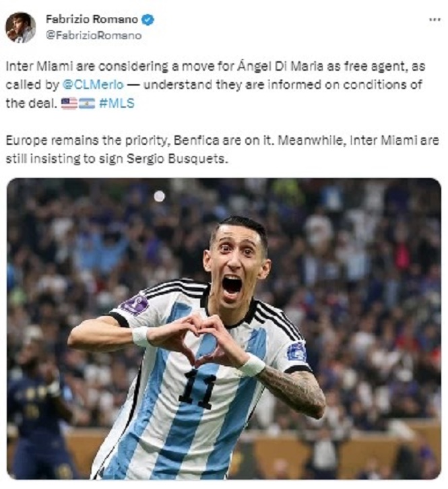Click the blue verified badge
The height and width of the screenshot is (489, 448).
(x=148, y=20)
